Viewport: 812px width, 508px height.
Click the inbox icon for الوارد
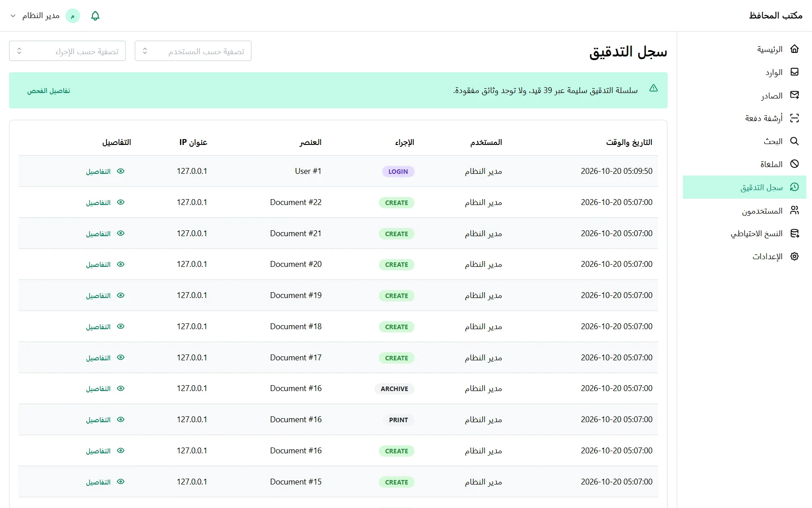coord(794,72)
